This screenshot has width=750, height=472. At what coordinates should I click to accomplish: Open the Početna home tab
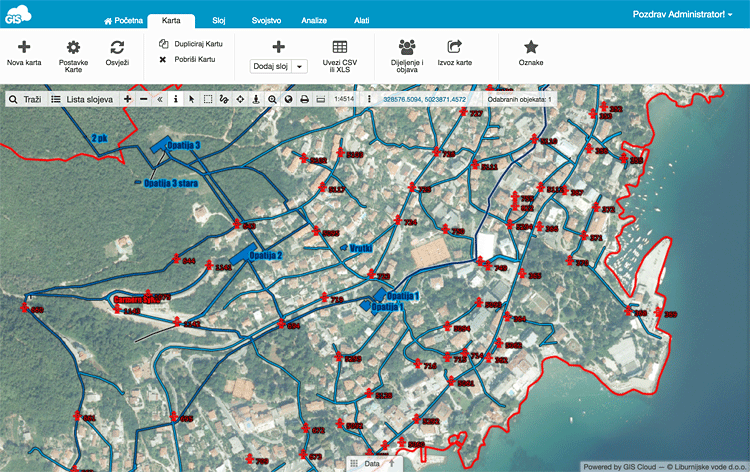coord(123,21)
